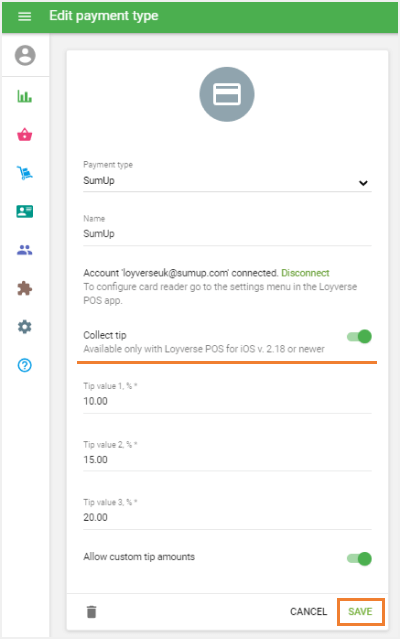Turn off the Collect tip switch
400x639 pixels.
(359, 337)
